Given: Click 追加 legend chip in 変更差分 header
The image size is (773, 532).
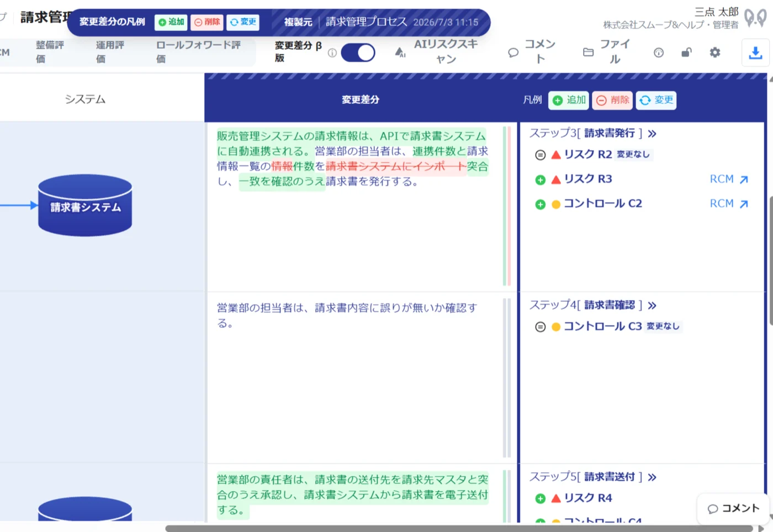Looking at the screenshot, I should coord(569,100).
